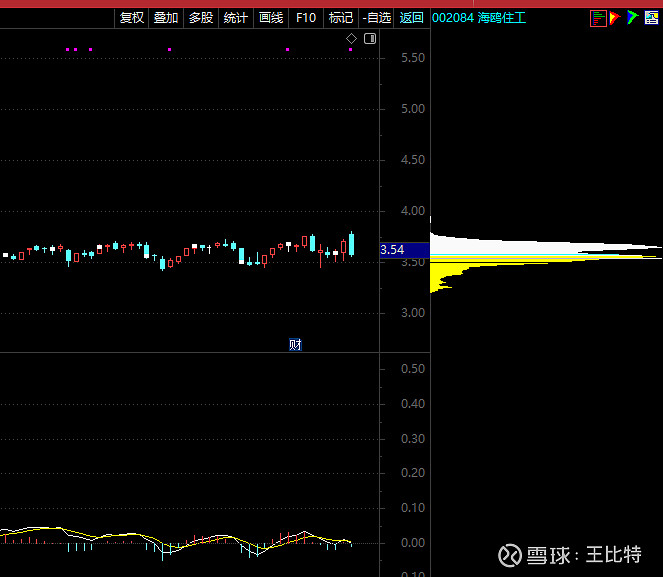Click the 返回 return button
Screen dimensions: 663x577
(x=411, y=18)
